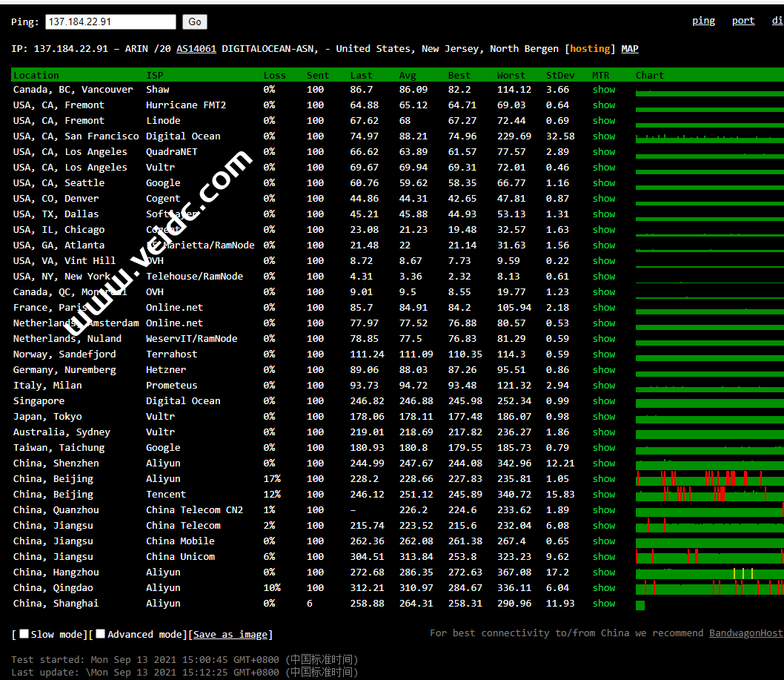Screen dimensions: 784x680
Task: Show MTR for China Beijing Tencent
Action: [x=603, y=495]
